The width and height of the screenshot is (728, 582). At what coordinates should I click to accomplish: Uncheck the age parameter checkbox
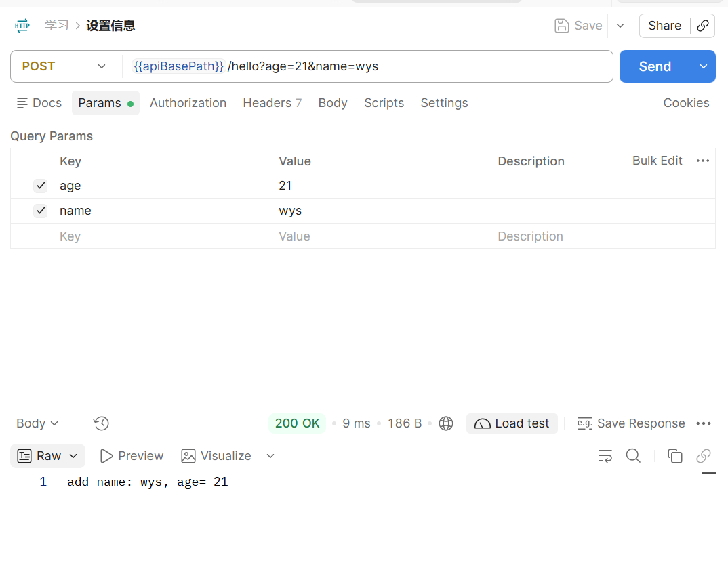[x=41, y=186]
